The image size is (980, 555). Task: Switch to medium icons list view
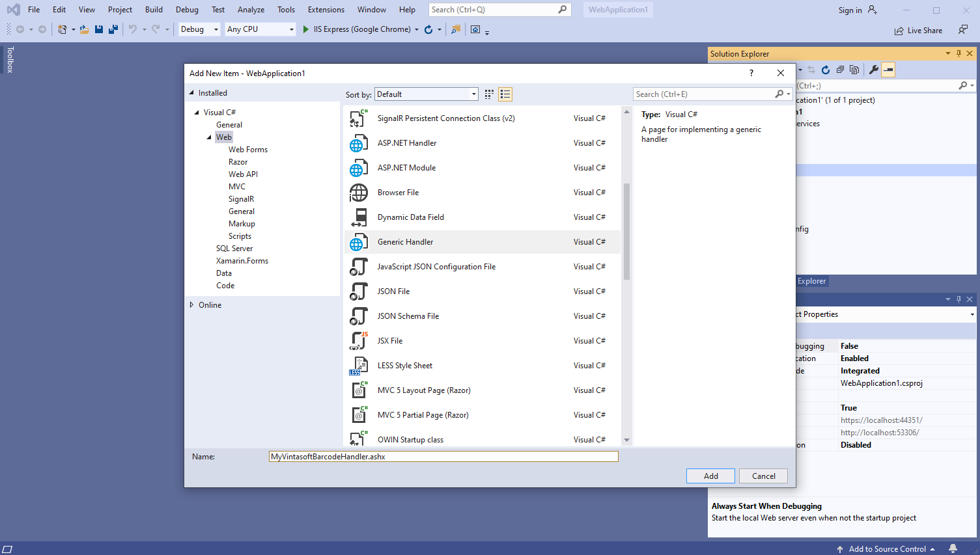(505, 94)
